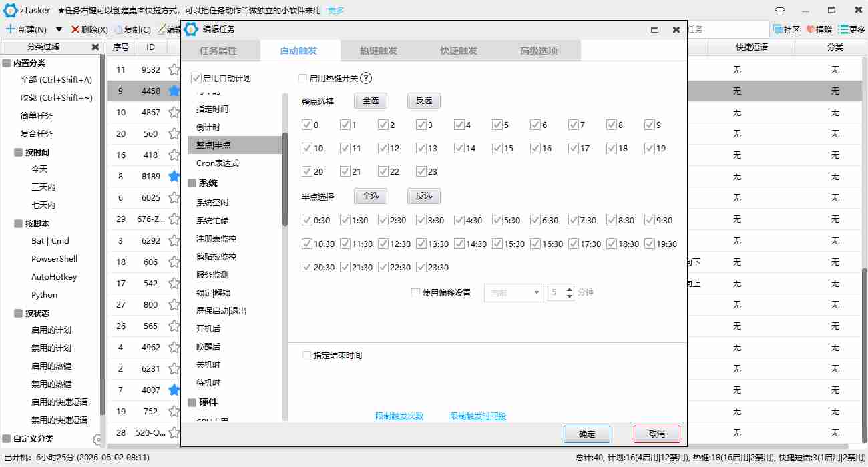Click the help question mark beside 启用热键开关

click(366, 79)
